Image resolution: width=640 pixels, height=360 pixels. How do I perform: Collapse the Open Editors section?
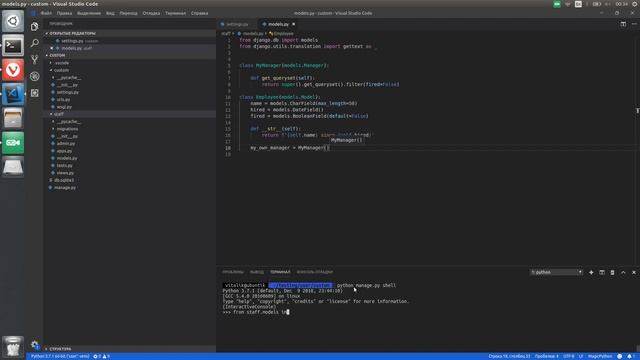coord(72,33)
